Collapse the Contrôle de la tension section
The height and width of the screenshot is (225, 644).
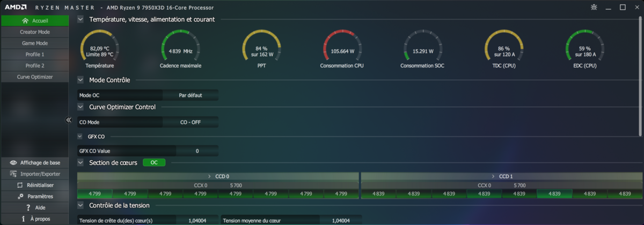click(80, 205)
